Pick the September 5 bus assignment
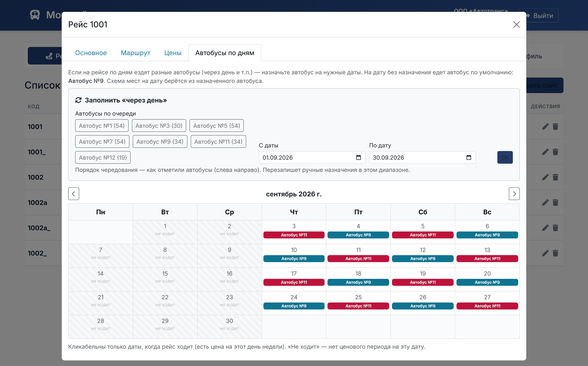 pos(423,235)
